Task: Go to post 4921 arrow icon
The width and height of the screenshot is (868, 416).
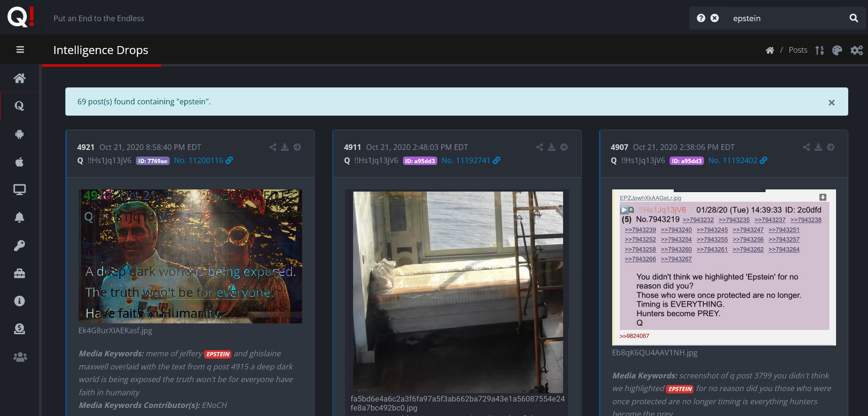Action: point(297,147)
